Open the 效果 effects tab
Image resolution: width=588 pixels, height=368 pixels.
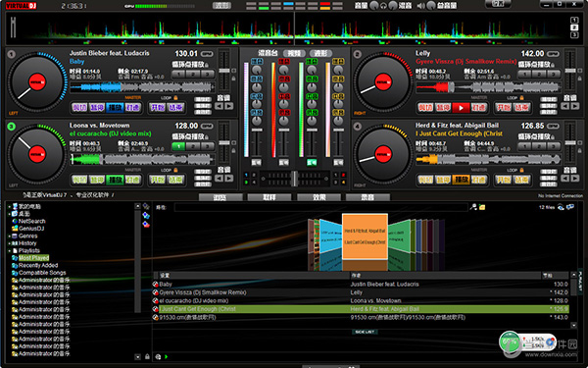(x=319, y=197)
